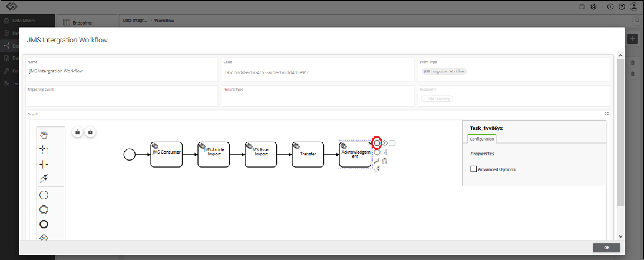Select the JMS Consumer task
The width and height of the screenshot is (644, 260).
point(166,155)
